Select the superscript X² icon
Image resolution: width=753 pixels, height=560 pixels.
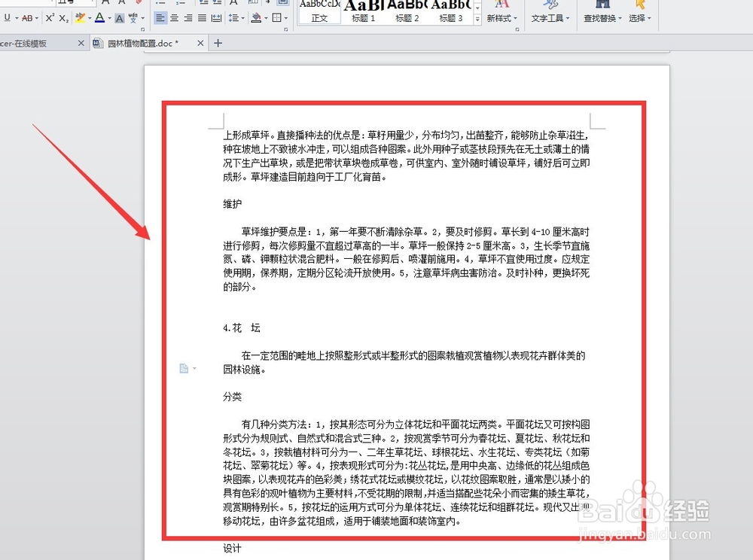click(x=50, y=17)
